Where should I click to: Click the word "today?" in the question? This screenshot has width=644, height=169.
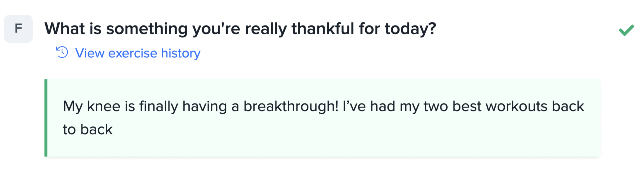(x=410, y=29)
